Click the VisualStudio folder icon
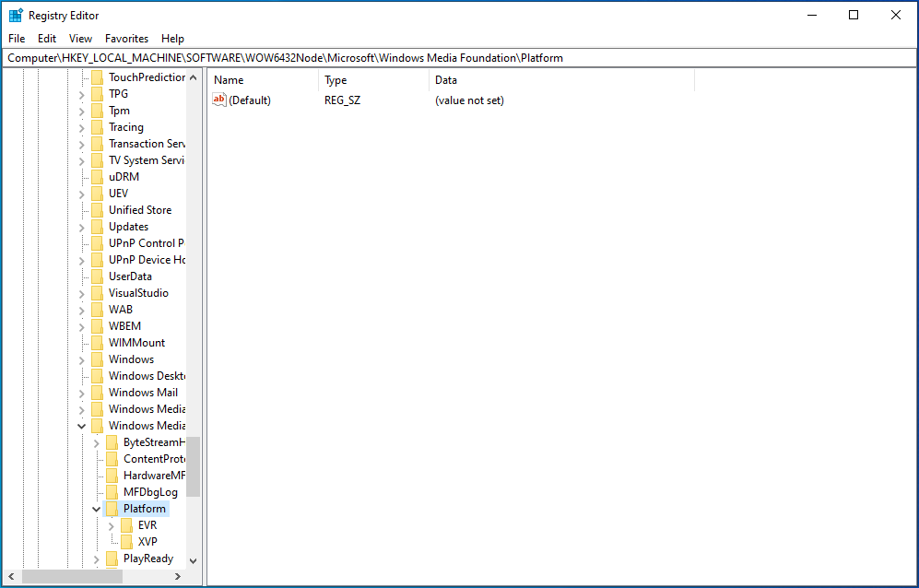This screenshot has height=588, width=919. pos(97,292)
